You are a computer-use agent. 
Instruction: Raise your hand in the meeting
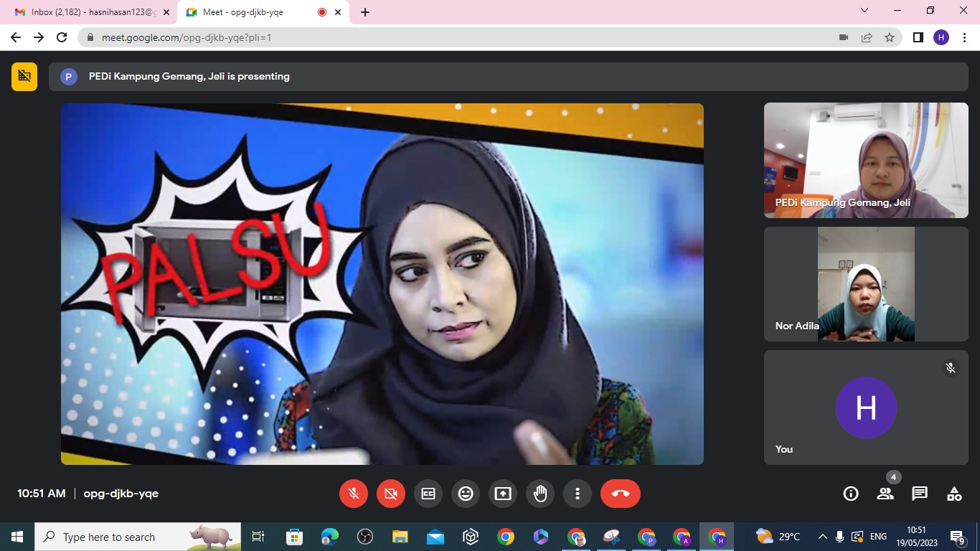(540, 494)
